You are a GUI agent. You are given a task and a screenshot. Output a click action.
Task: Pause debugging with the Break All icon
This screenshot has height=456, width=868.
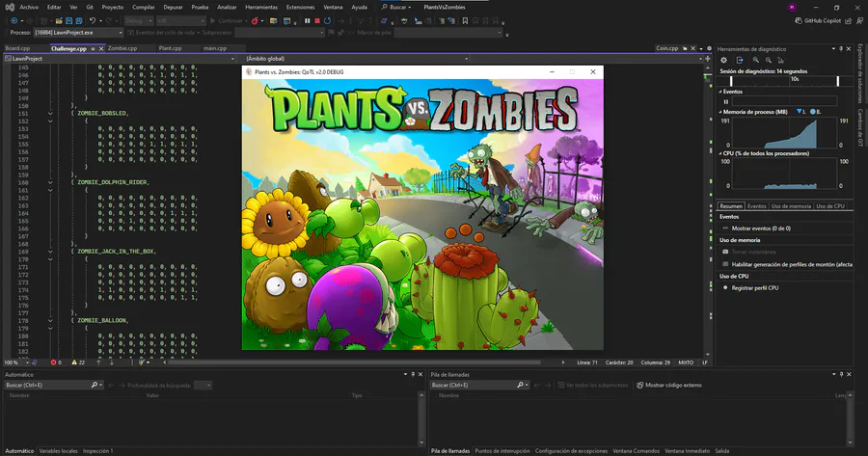click(308, 21)
